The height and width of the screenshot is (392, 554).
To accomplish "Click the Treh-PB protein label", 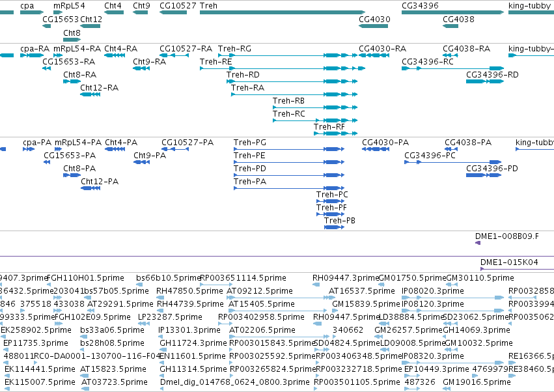I will [340, 221].
